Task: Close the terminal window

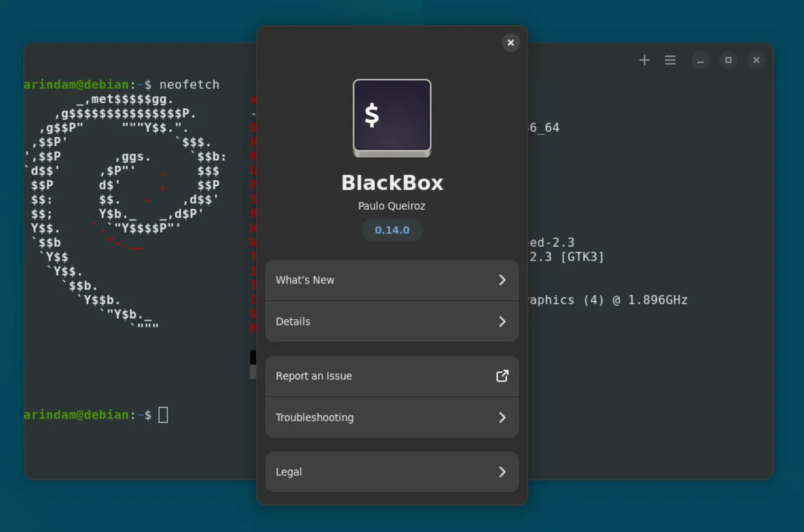Action: point(756,60)
